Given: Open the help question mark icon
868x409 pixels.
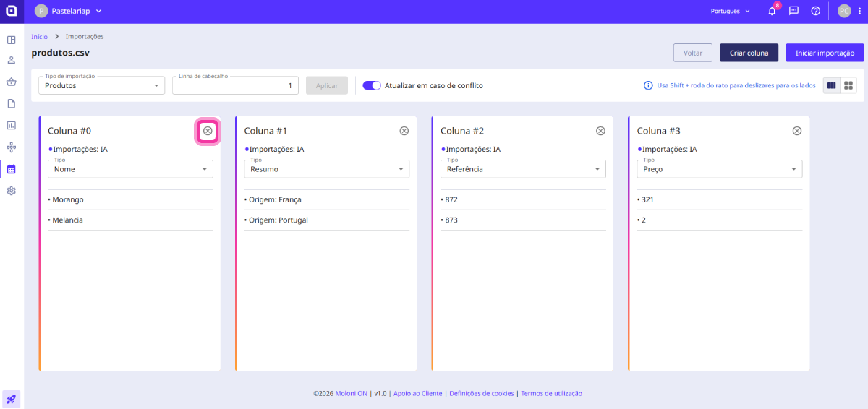Looking at the screenshot, I should (815, 11).
